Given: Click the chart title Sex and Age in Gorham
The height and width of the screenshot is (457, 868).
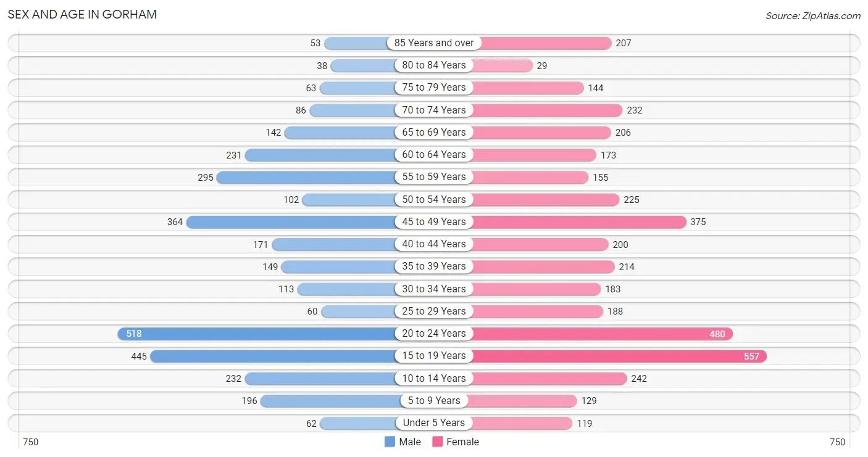Looking at the screenshot, I should 82,14.
